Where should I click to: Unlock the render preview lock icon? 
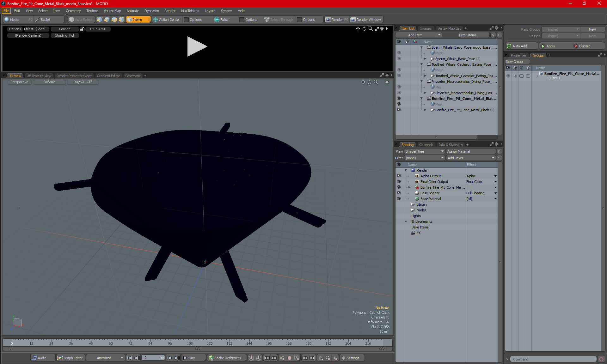pyautogui.click(x=82, y=29)
